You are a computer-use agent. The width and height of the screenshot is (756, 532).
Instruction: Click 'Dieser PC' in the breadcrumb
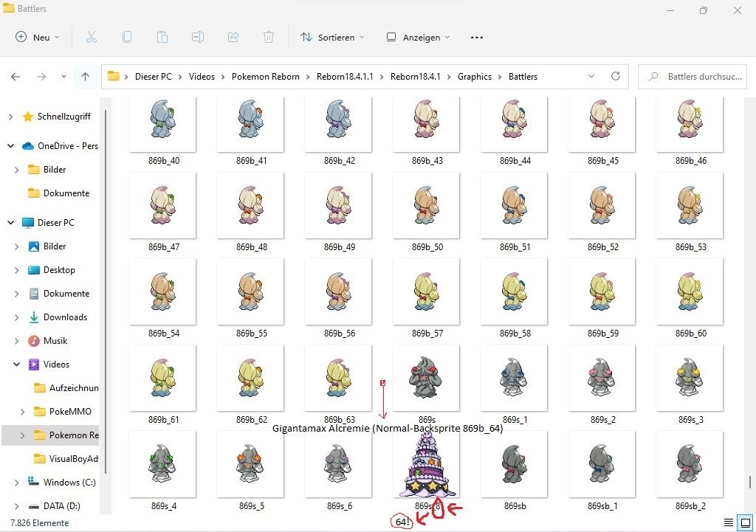pos(154,77)
